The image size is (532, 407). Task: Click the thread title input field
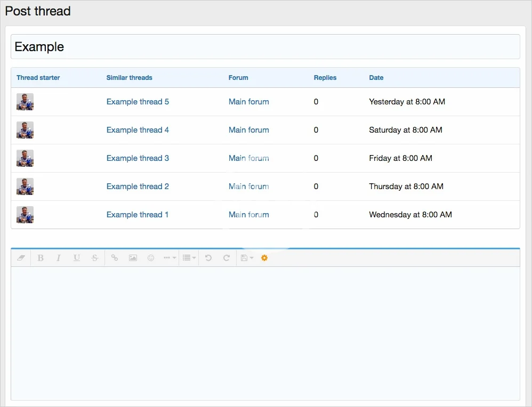coord(265,47)
